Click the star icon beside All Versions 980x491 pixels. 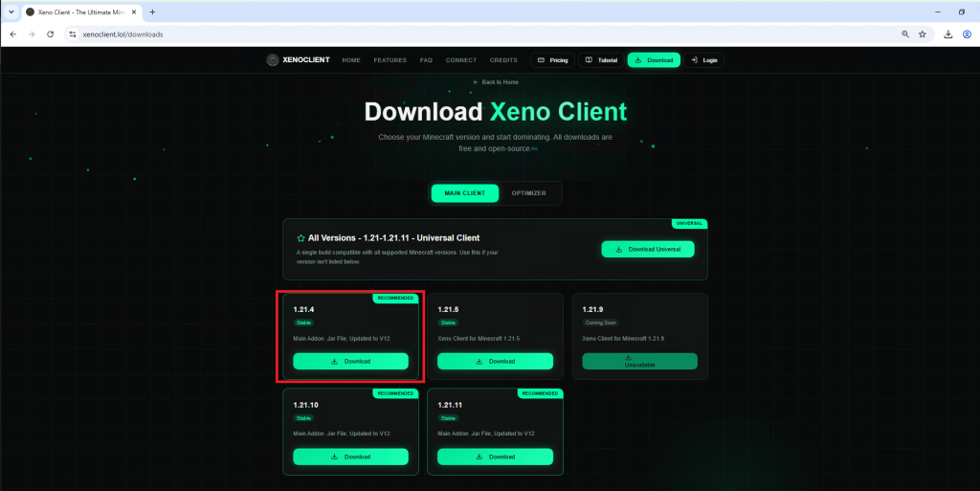pyautogui.click(x=301, y=238)
